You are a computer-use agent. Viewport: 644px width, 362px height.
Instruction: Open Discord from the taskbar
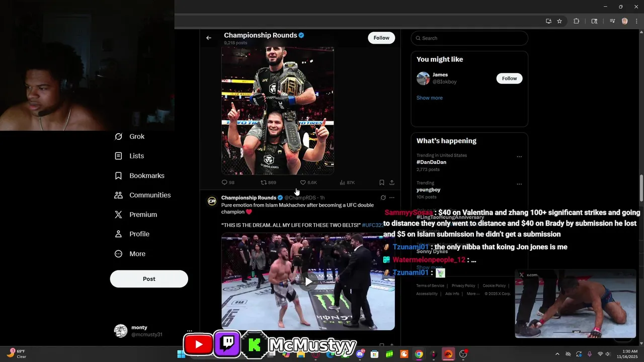(360, 354)
